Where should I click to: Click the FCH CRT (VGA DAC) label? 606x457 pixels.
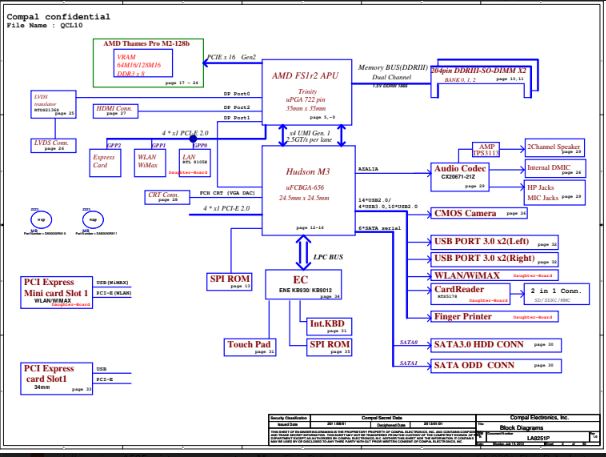pyautogui.click(x=227, y=193)
